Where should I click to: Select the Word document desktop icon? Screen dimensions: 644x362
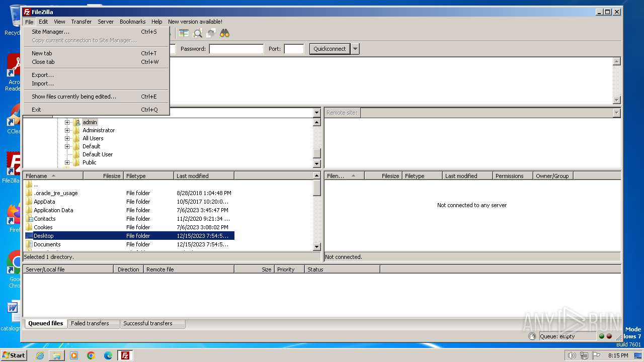tap(12, 317)
